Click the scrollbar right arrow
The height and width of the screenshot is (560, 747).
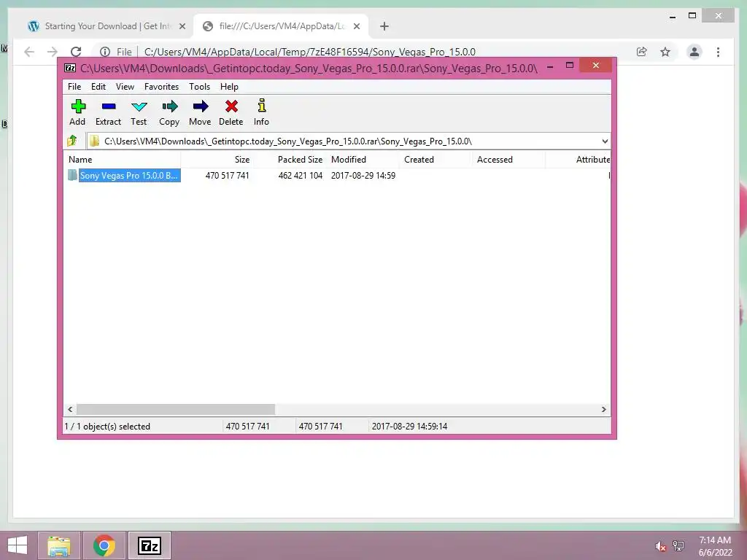coord(603,410)
